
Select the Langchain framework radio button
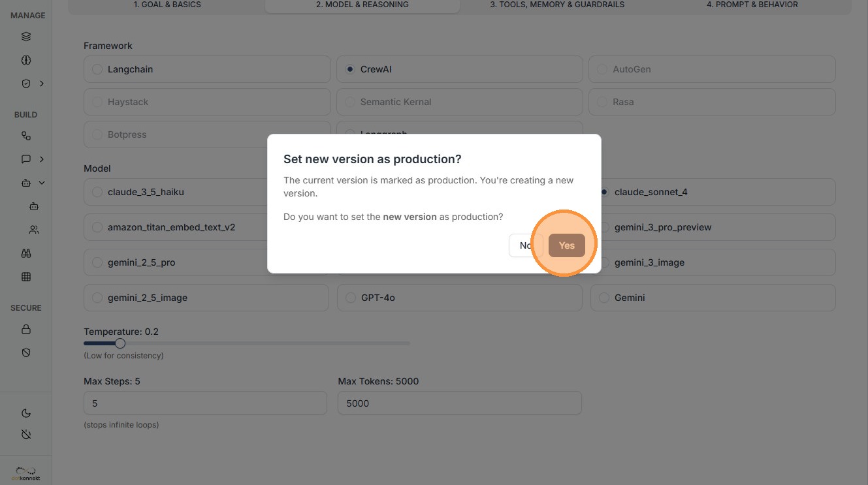click(x=97, y=69)
